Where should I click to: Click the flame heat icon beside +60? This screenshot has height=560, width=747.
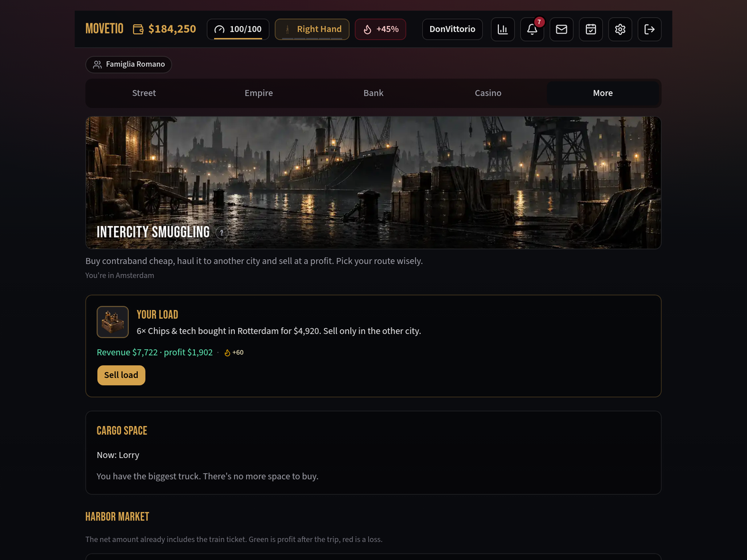[227, 353]
